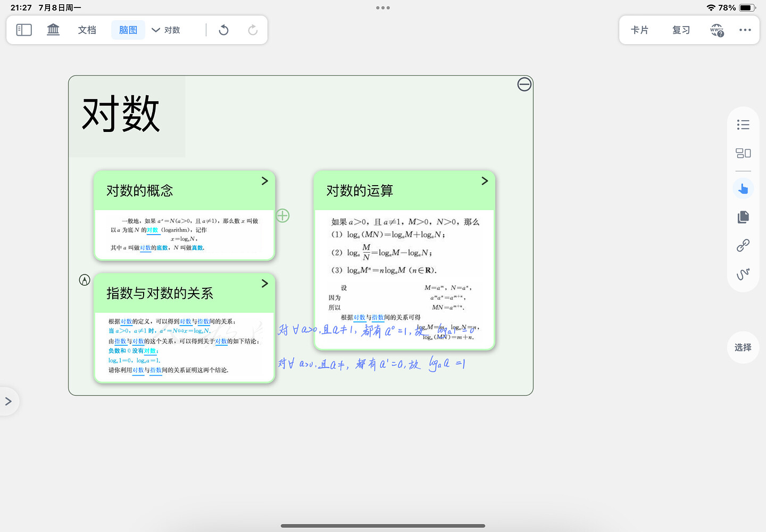766x532 pixels.
Task: Undo the last action
Action: 224,30
